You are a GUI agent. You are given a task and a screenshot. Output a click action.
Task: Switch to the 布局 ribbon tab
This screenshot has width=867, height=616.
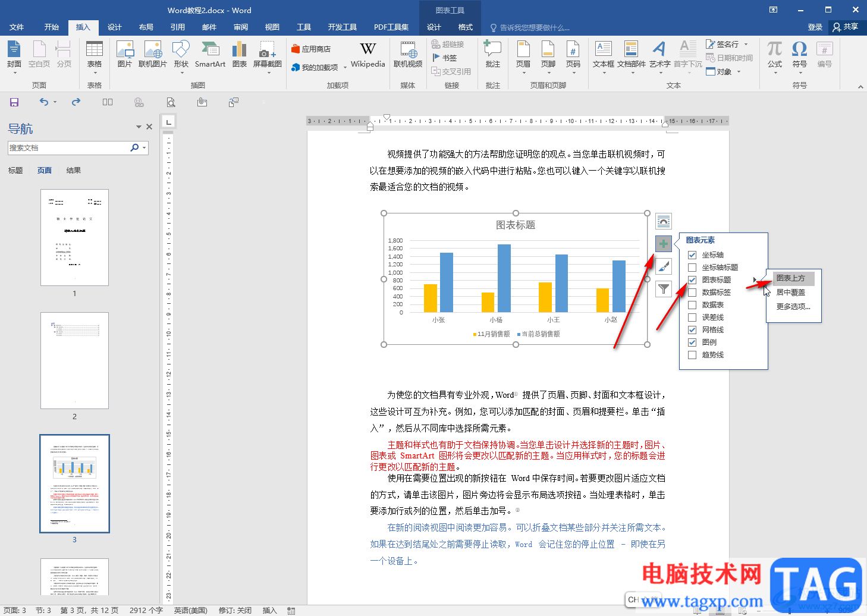tap(146, 27)
